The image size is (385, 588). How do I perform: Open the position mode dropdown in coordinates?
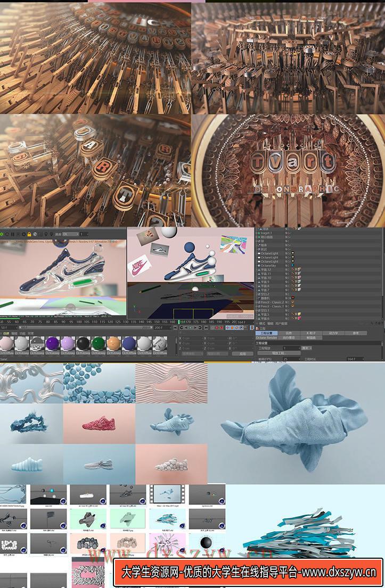(x=192, y=354)
